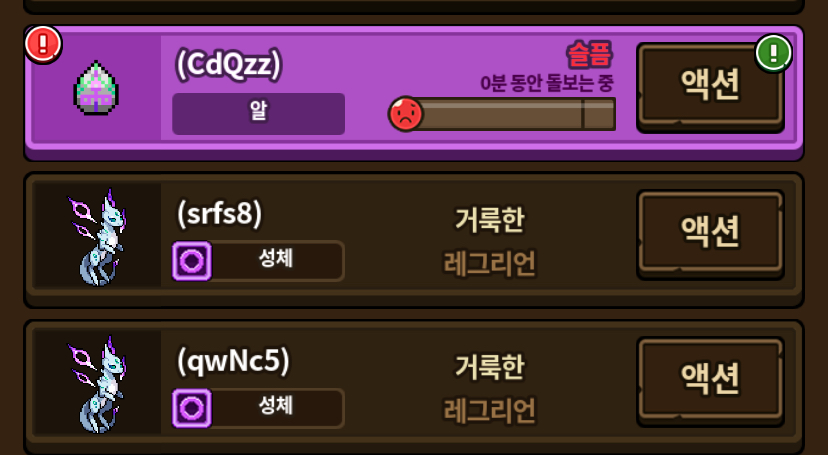Select the srfs8 dragon sprite

(x=97, y=237)
